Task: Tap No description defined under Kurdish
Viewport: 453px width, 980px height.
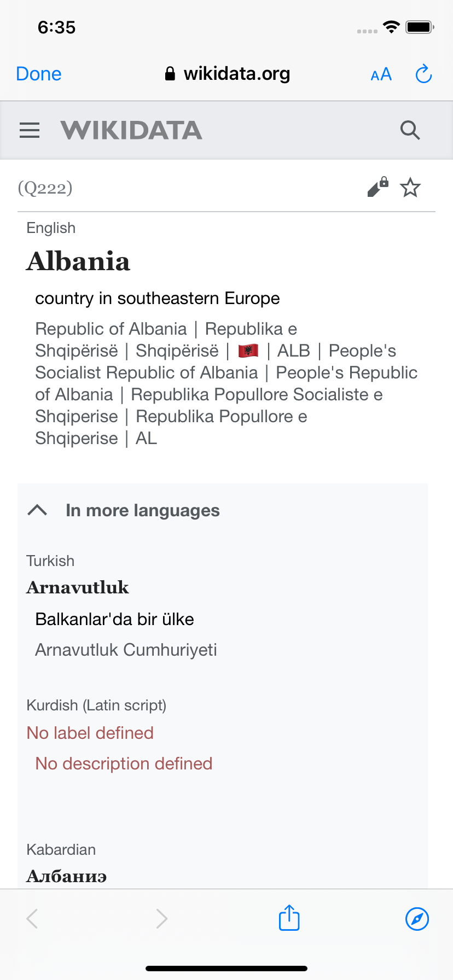Action: (124, 763)
